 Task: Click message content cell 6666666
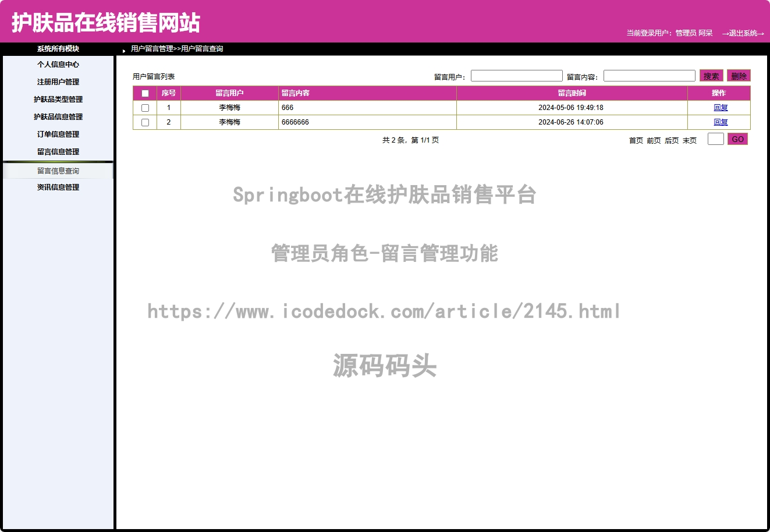tap(367, 122)
